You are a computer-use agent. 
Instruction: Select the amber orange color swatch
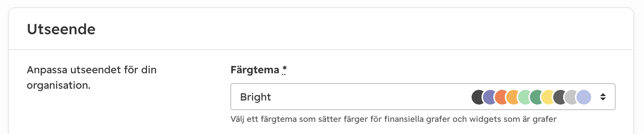513,97
